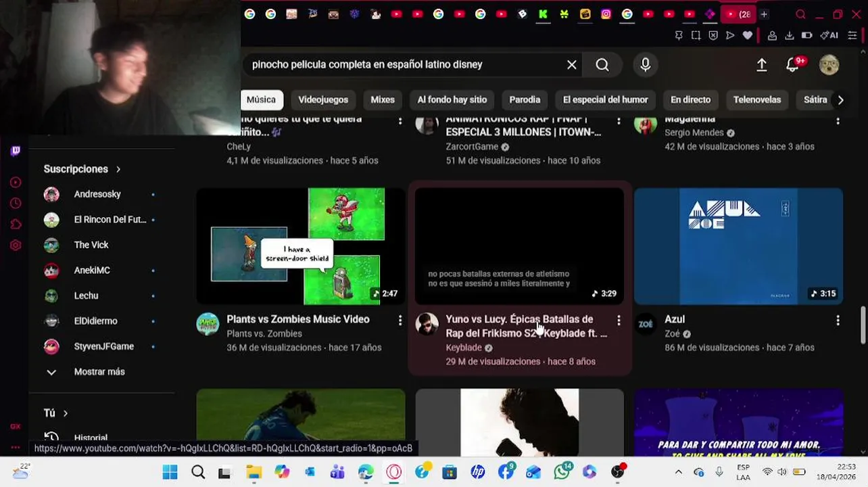Select the En directo filter chip
This screenshot has height=487, width=868.
pos(690,99)
